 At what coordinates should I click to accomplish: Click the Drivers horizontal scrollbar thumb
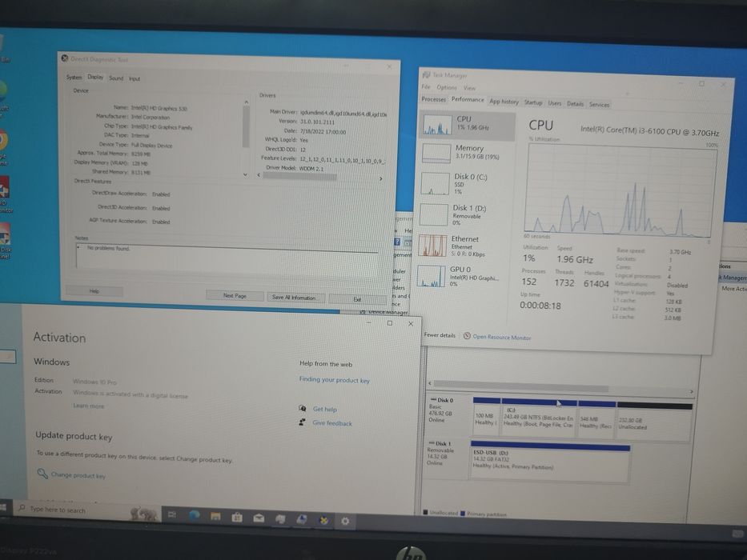299,177
